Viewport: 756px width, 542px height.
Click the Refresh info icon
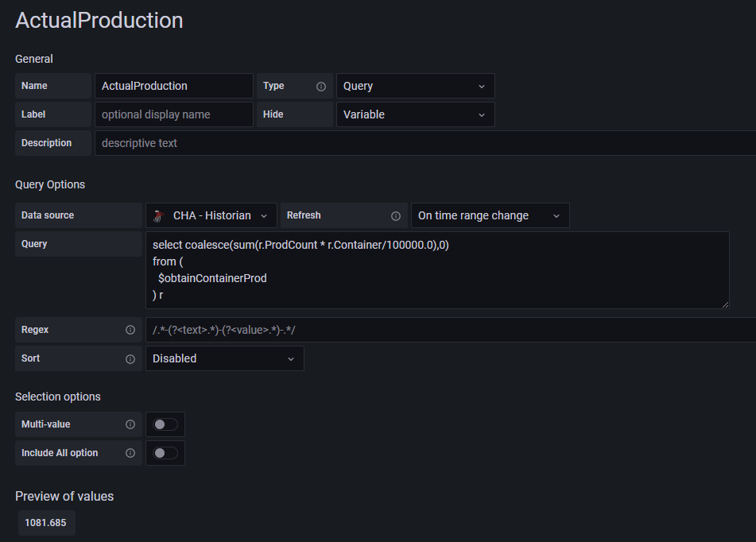[x=396, y=215]
